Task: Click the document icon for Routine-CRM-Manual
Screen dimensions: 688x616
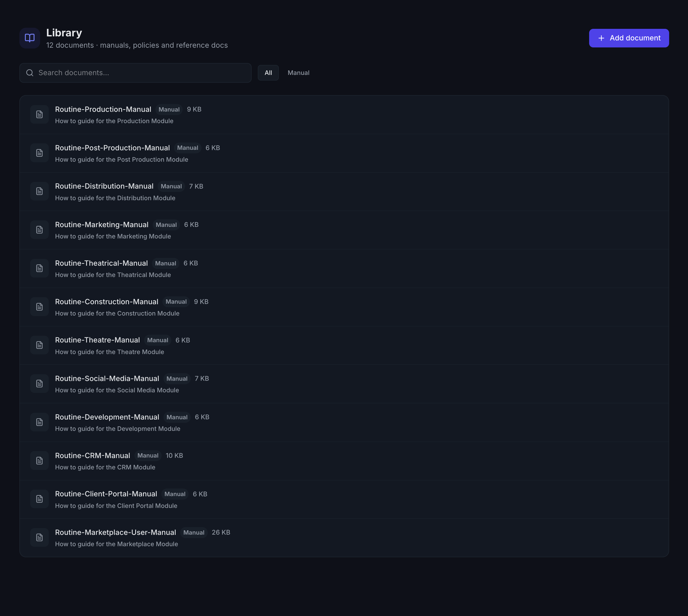Action: (x=40, y=461)
